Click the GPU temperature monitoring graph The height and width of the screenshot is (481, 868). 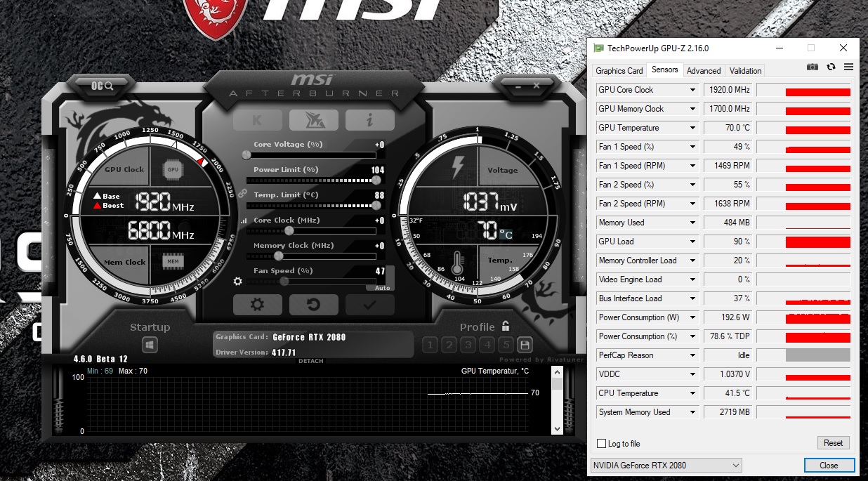tap(307, 404)
